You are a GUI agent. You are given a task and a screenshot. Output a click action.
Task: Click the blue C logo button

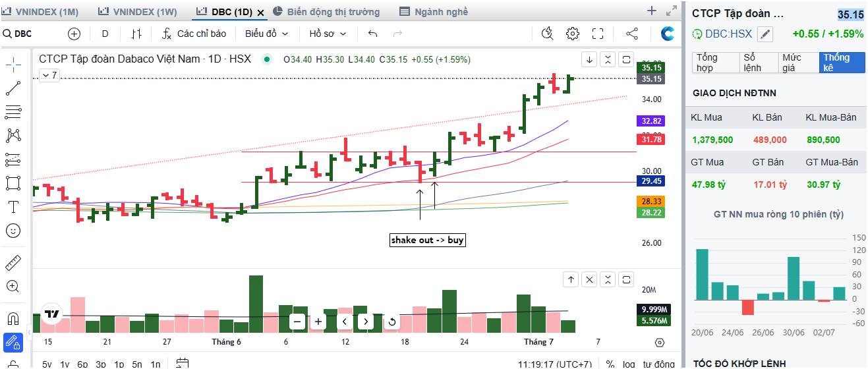[668, 34]
